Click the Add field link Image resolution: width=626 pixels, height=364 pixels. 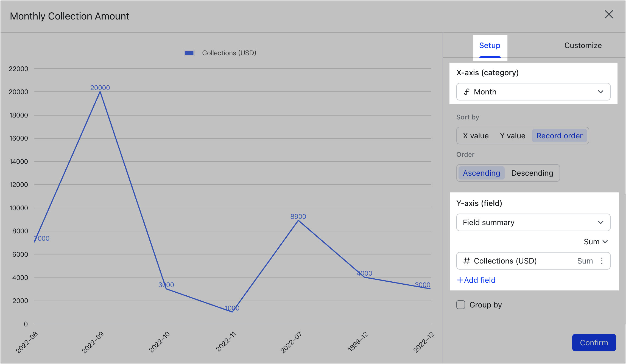479,280
